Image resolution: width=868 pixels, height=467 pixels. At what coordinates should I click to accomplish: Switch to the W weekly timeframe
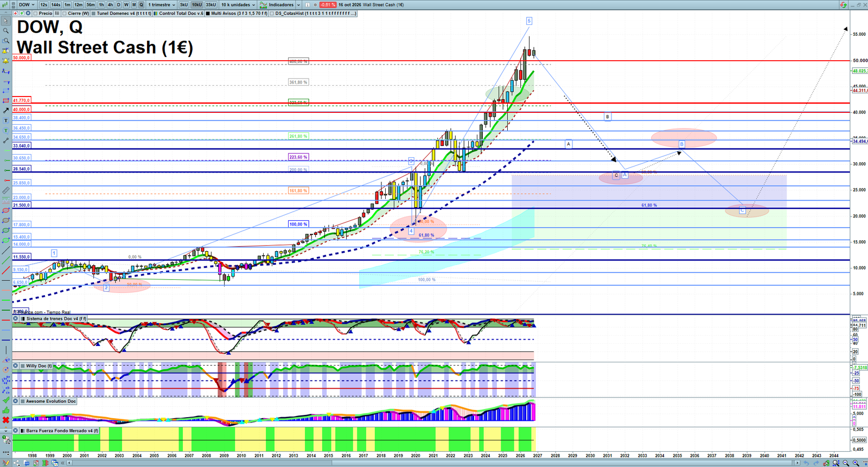(x=126, y=5)
